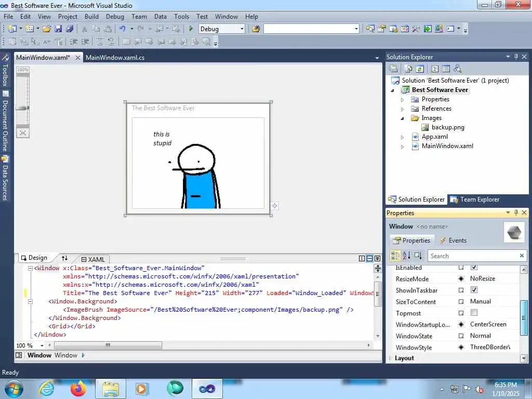Click the View Designer icon in Solution Explorer
532x399 pixels.
[x=446, y=69]
